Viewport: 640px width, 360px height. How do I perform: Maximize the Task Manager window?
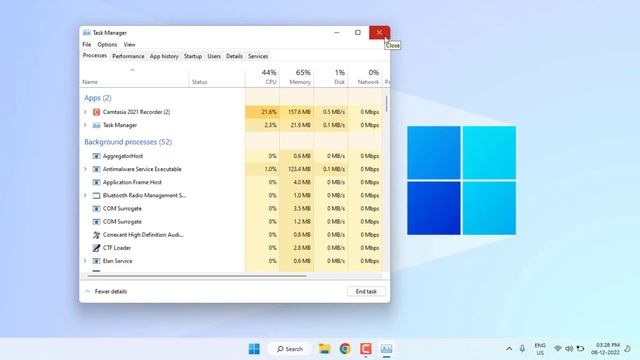pos(358,33)
